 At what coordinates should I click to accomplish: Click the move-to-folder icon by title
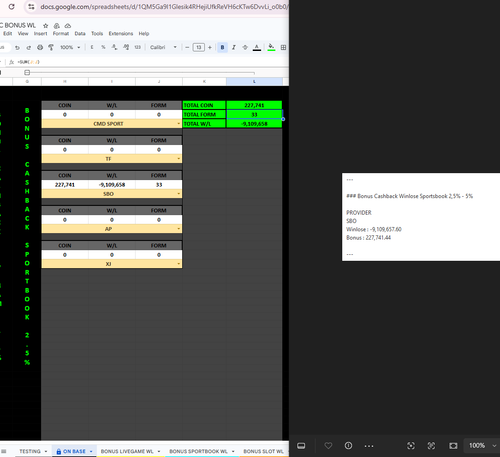(x=57, y=26)
